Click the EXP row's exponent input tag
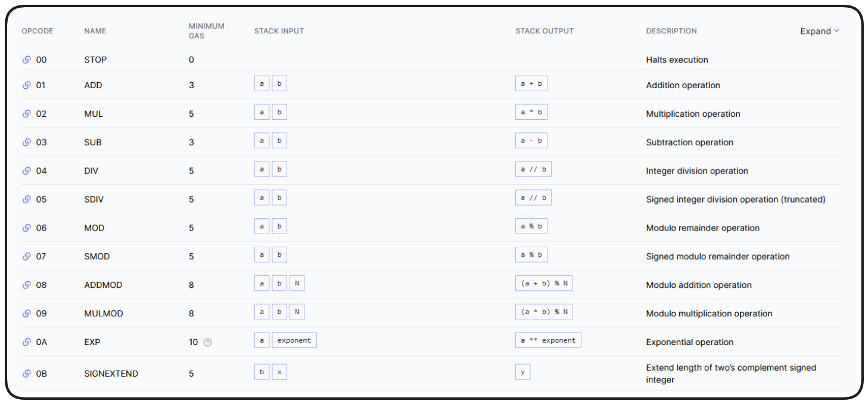868x404 pixels. coord(294,340)
